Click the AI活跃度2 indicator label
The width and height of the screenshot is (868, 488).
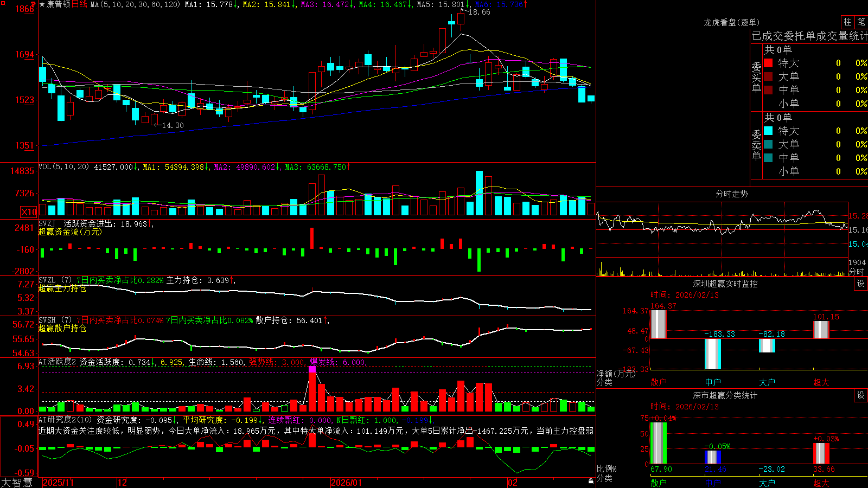point(58,362)
